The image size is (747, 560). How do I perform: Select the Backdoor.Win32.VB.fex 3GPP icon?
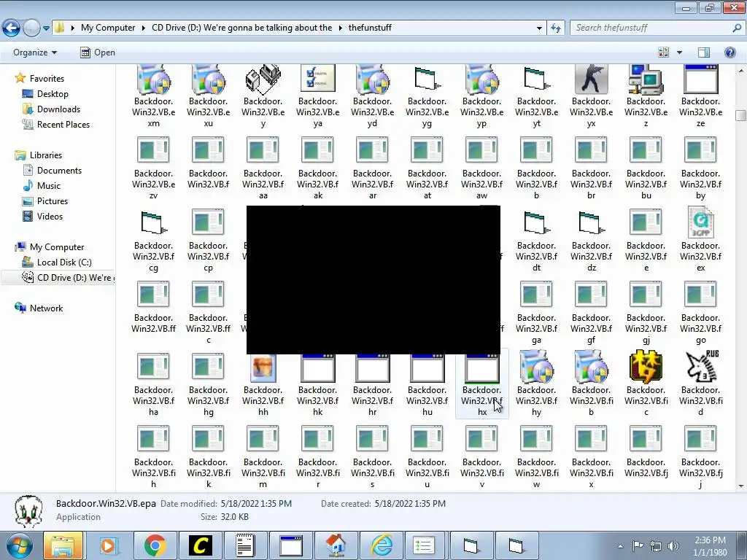pyautogui.click(x=701, y=222)
